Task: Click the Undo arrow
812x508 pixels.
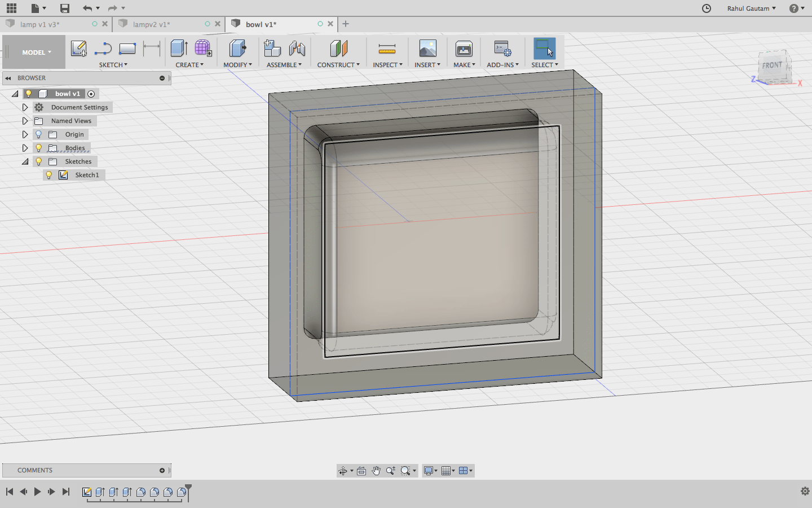Action: (x=87, y=8)
